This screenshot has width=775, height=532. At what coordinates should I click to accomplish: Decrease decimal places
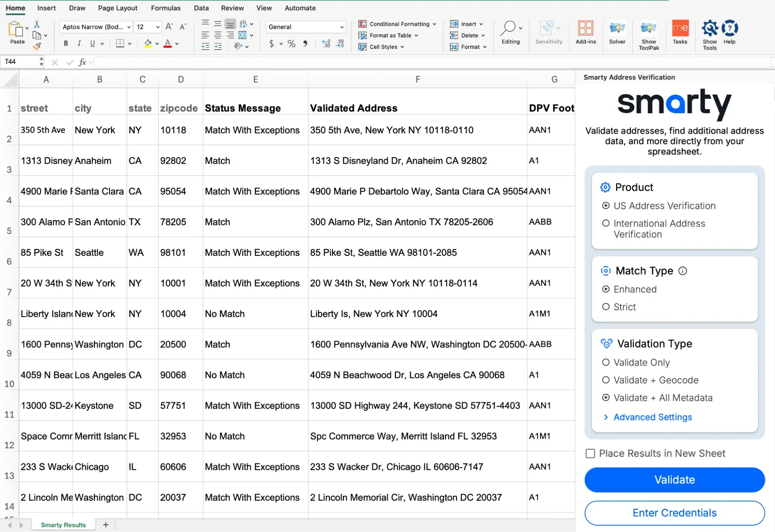340,43
